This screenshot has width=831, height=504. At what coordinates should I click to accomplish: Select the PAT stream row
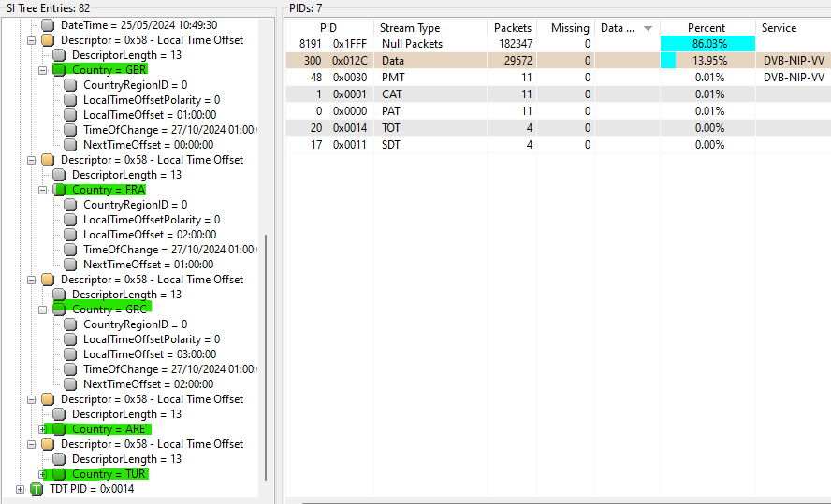click(x=558, y=111)
